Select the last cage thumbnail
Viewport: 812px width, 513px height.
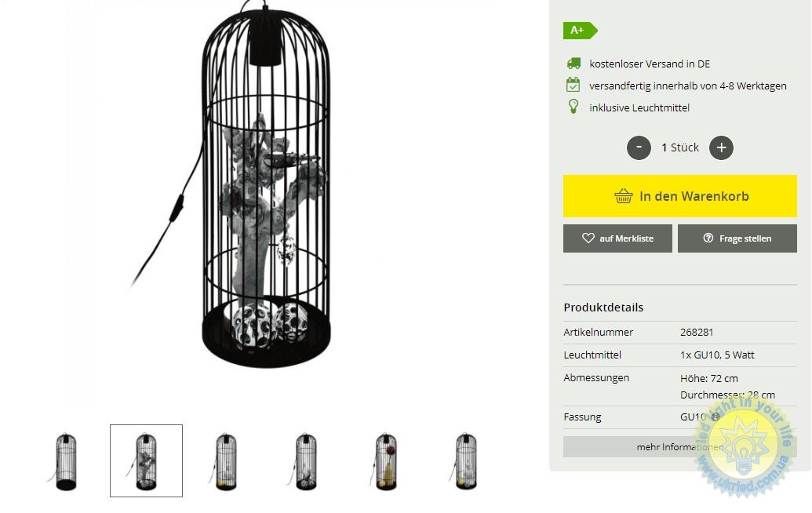pyautogui.click(x=465, y=461)
